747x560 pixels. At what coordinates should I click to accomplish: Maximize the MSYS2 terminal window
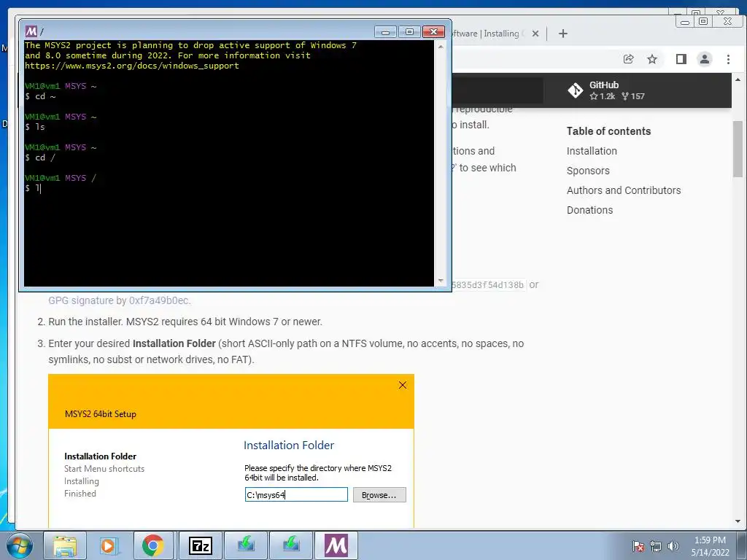click(409, 32)
